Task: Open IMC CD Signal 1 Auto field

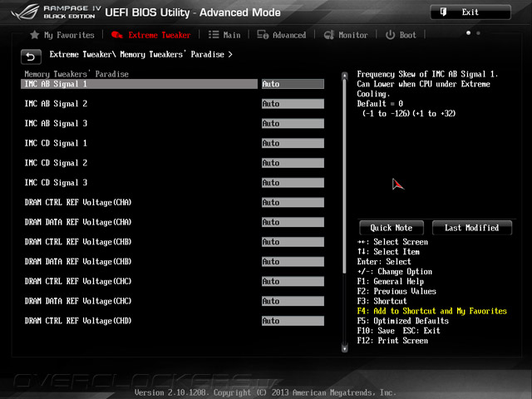Action: (x=293, y=143)
